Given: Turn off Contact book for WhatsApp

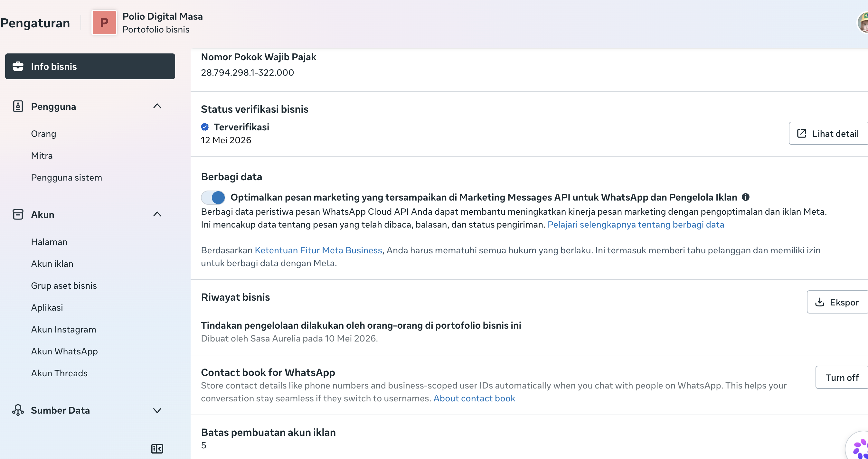Looking at the screenshot, I should click(x=842, y=378).
